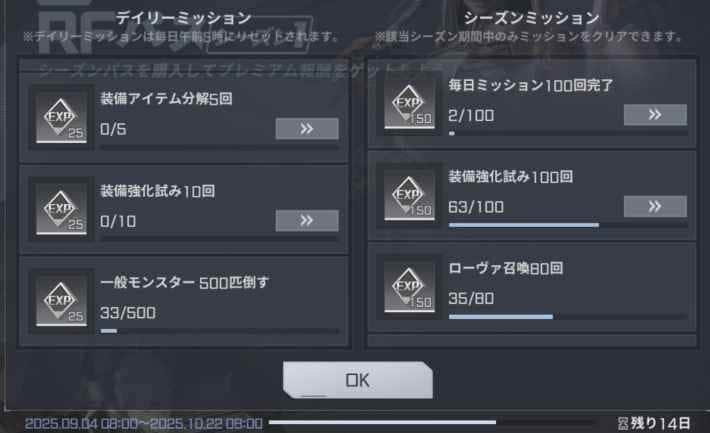
Task: Select the デイリーミッション header
Action: point(183,18)
